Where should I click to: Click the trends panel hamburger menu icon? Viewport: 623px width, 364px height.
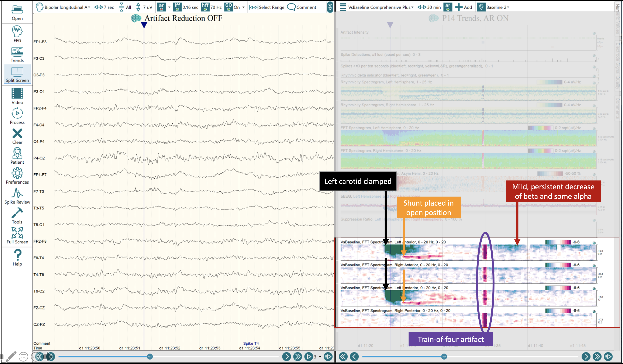click(x=343, y=7)
